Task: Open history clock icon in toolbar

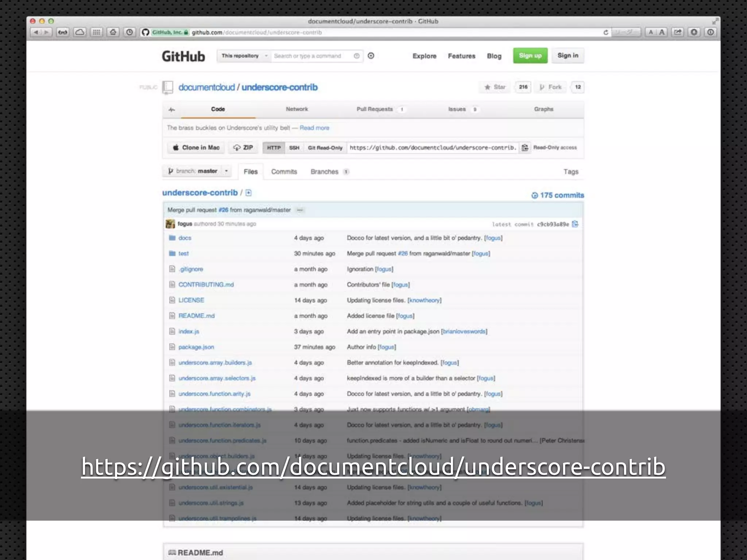Action: [x=129, y=32]
